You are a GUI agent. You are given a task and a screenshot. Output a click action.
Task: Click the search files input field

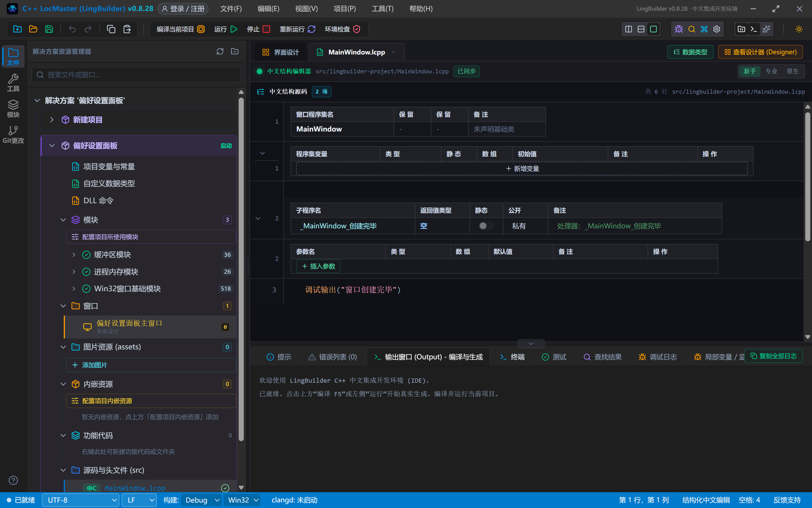click(x=136, y=75)
